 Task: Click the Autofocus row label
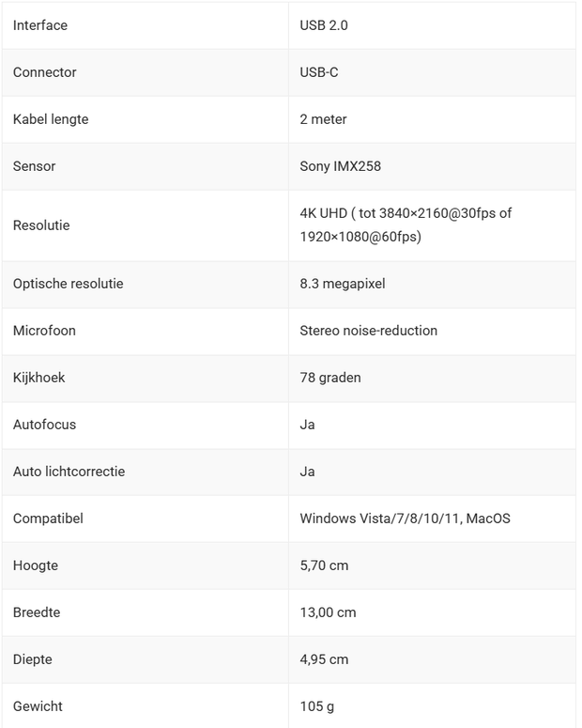(45, 425)
